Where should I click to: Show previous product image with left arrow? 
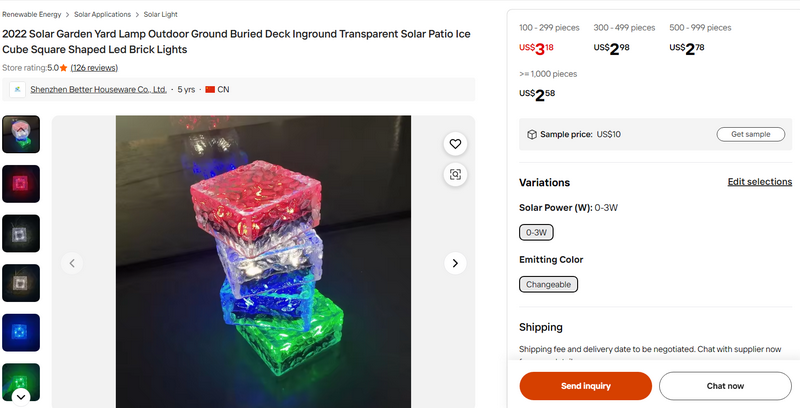point(72,263)
